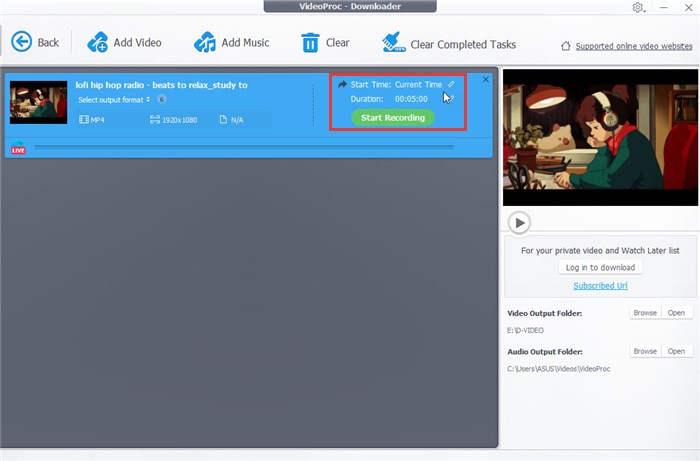Open Supported online video websites link

[634, 46]
